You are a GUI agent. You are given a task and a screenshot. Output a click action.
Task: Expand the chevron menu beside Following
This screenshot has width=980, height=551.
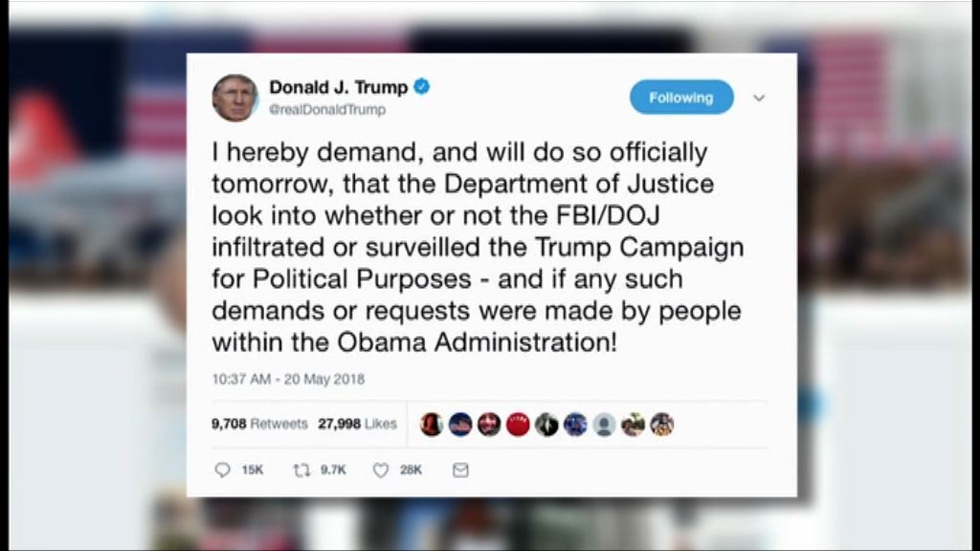coord(759,99)
